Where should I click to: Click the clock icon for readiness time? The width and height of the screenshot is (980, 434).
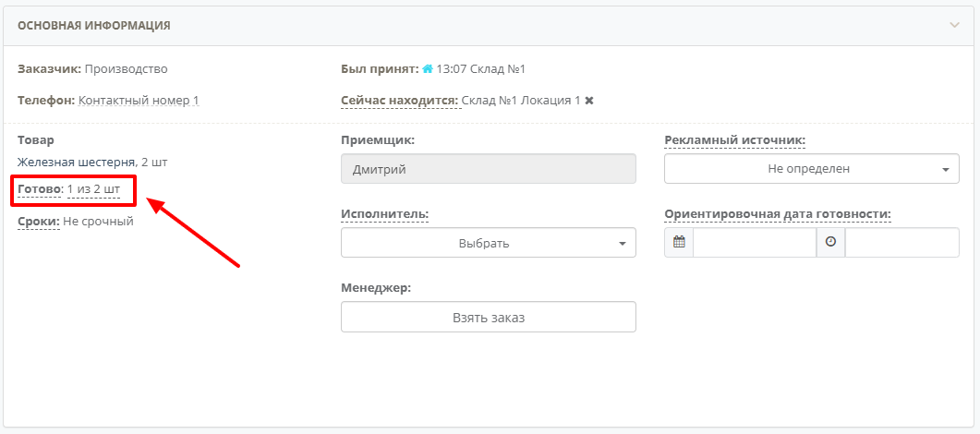coord(830,242)
